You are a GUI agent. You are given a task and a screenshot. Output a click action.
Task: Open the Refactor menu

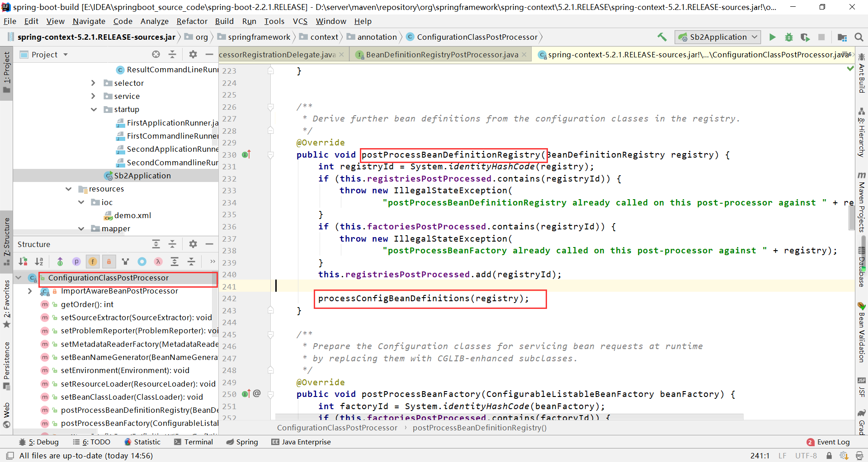coord(192,21)
